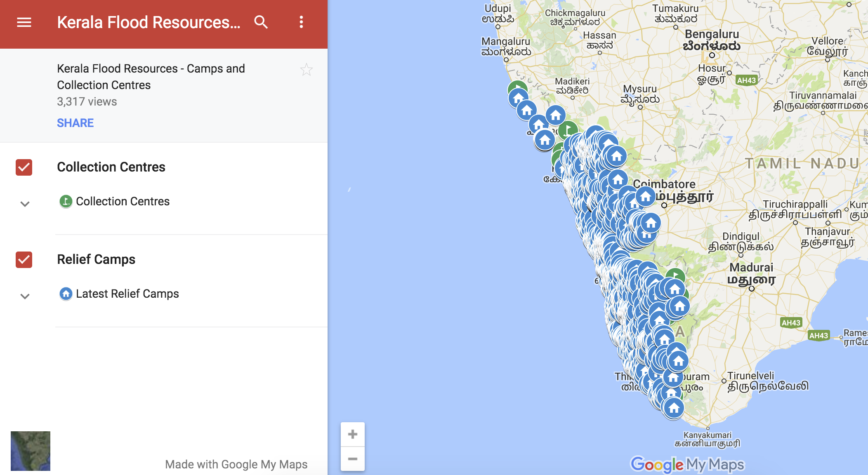Expand the Latest Relief Camps chevron

pyautogui.click(x=25, y=296)
